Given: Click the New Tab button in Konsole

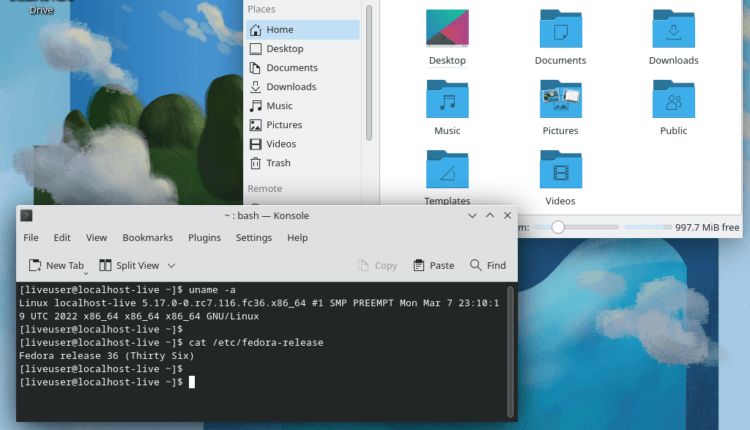Looking at the screenshot, I should point(56,265).
